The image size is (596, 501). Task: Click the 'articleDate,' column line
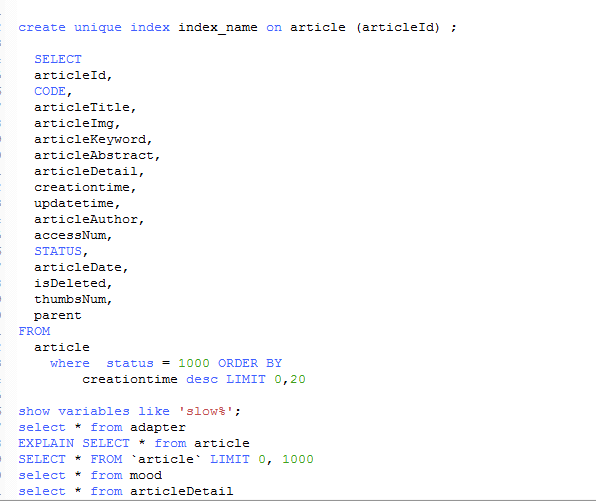click(81, 267)
